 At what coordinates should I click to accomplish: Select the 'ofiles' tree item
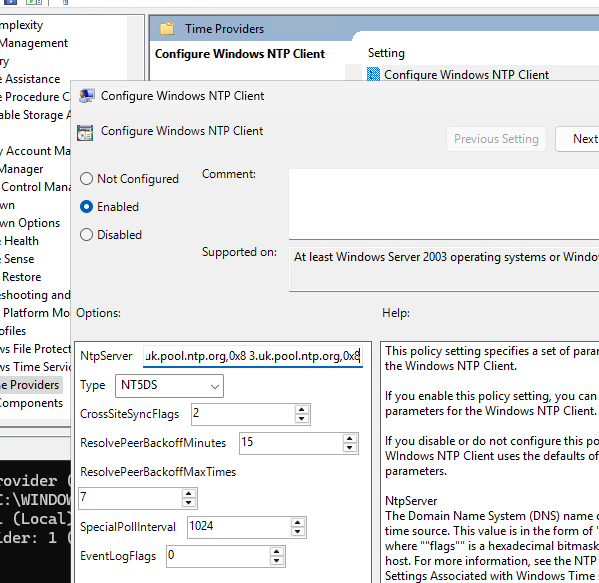point(13,330)
